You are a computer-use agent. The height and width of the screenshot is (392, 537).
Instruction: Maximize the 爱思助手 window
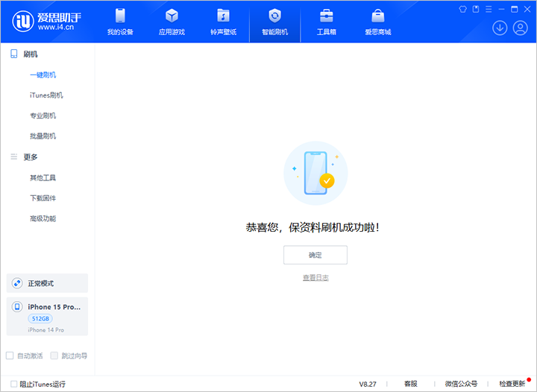point(515,9)
